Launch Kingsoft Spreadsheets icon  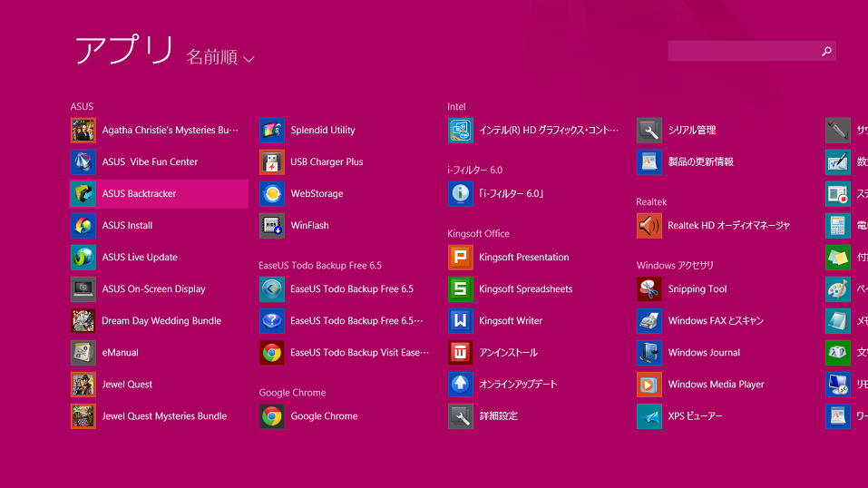pyautogui.click(x=461, y=289)
